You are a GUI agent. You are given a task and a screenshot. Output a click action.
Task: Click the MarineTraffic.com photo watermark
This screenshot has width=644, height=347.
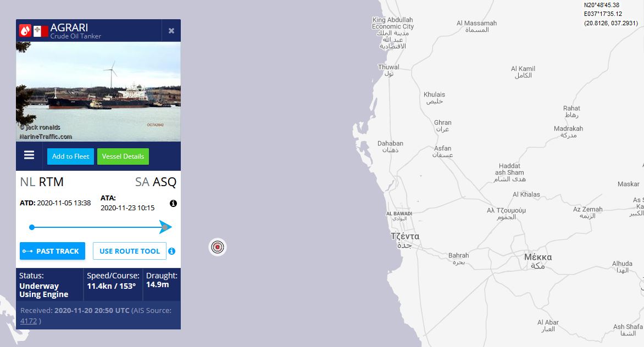[46, 136]
